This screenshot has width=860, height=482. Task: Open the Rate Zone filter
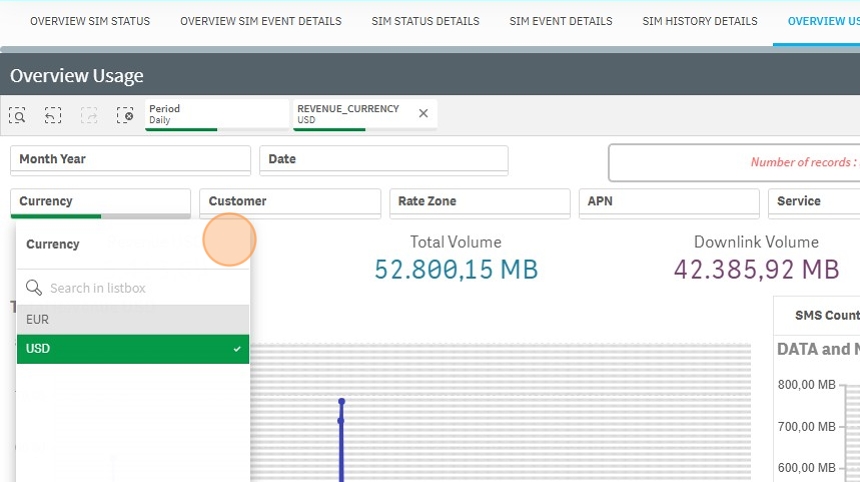pyautogui.click(x=479, y=202)
